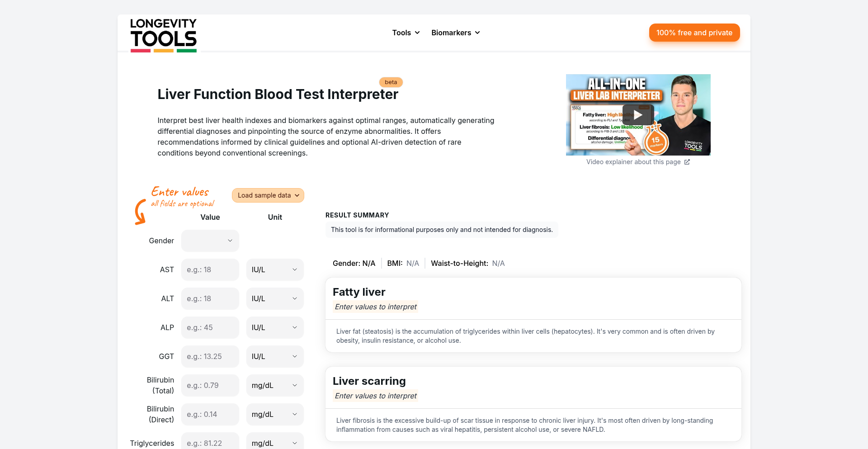
Task: Open the Biomarkers menu
Action: click(x=455, y=33)
